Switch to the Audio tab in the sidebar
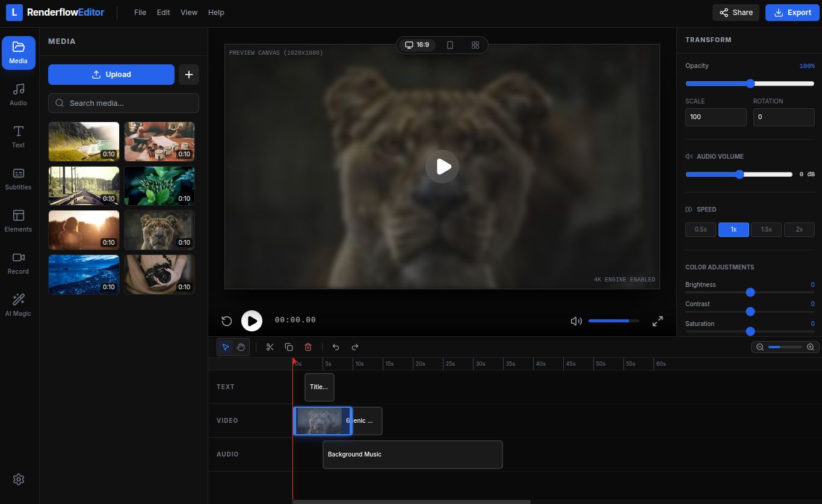The height and width of the screenshot is (504, 822). click(18, 95)
